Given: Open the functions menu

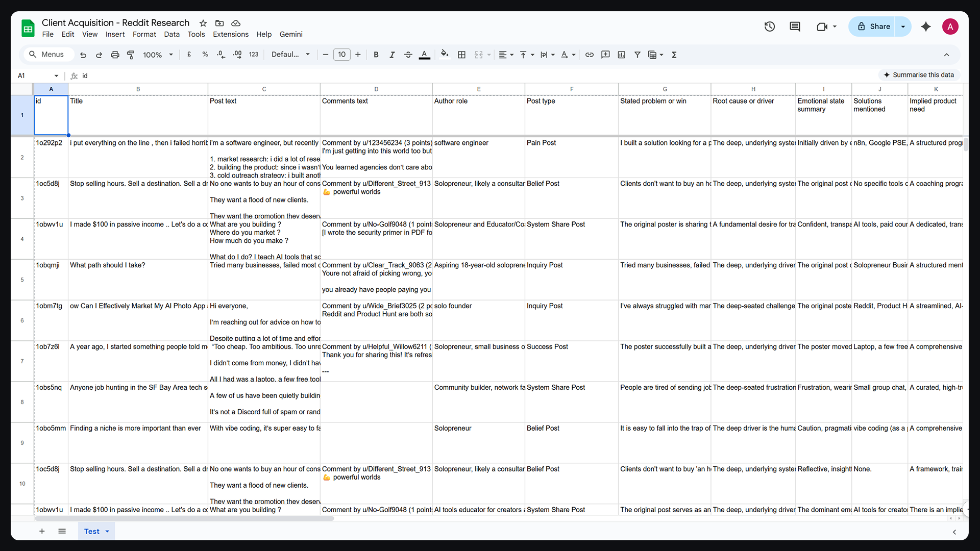Looking at the screenshot, I should (x=674, y=55).
